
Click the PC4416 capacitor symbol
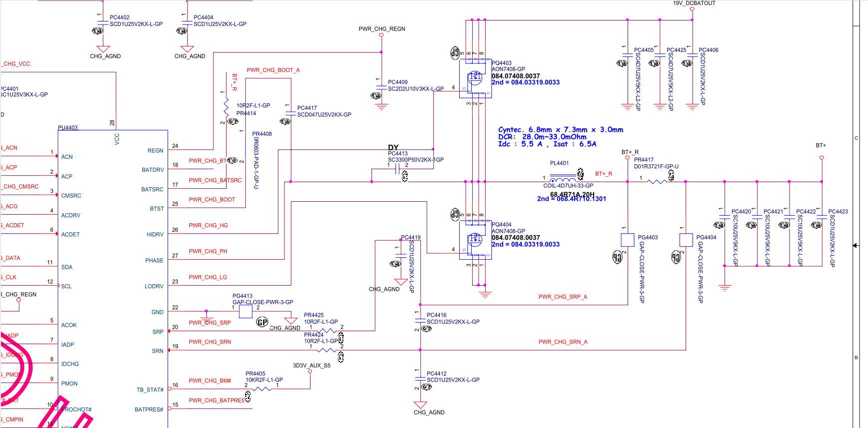(420, 321)
